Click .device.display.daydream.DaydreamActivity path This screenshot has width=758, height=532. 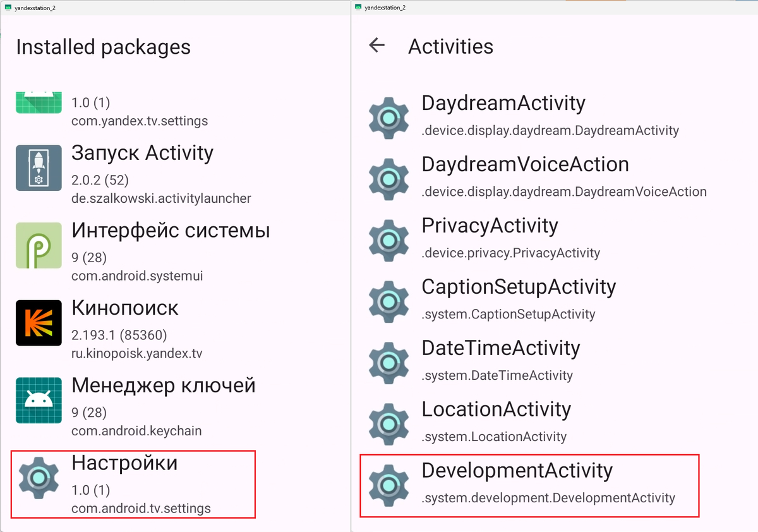point(550,131)
